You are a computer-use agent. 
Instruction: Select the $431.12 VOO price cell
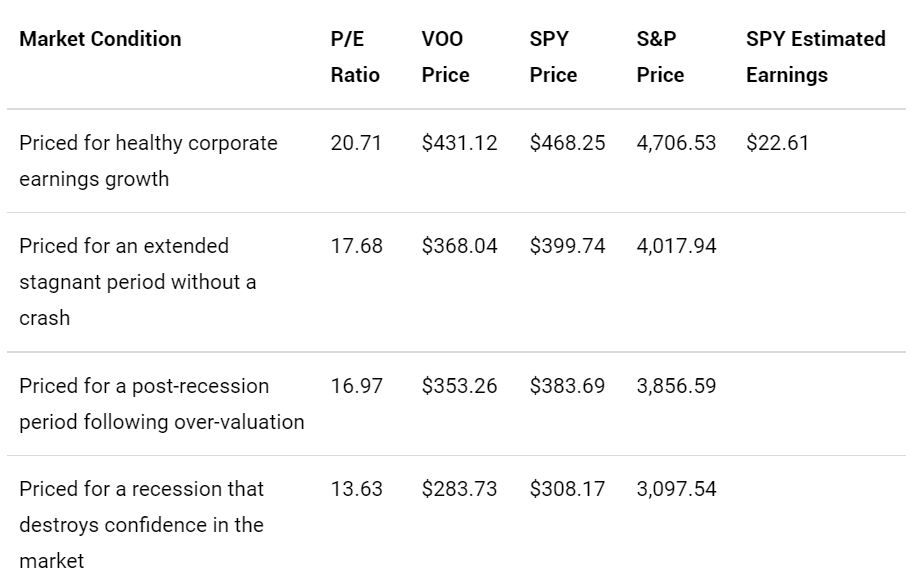(459, 143)
